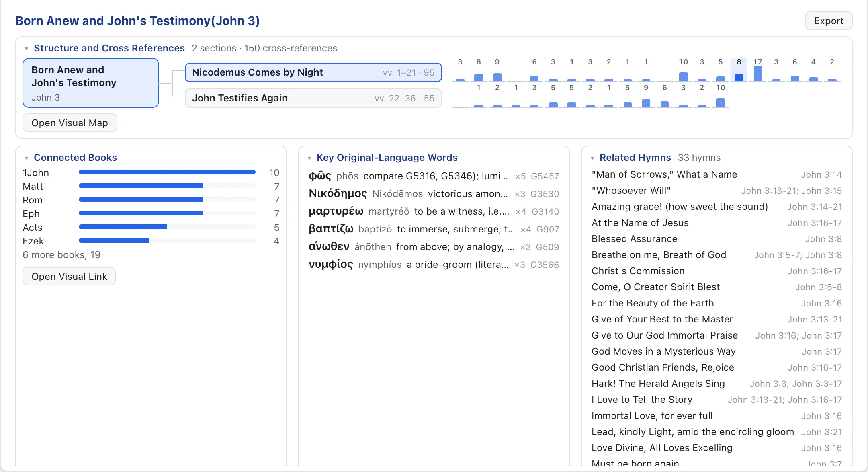The width and height of the screenshot is (868, 472).
Task: Collapse the Related Hymns panel
Action: [x=592, y=158]
